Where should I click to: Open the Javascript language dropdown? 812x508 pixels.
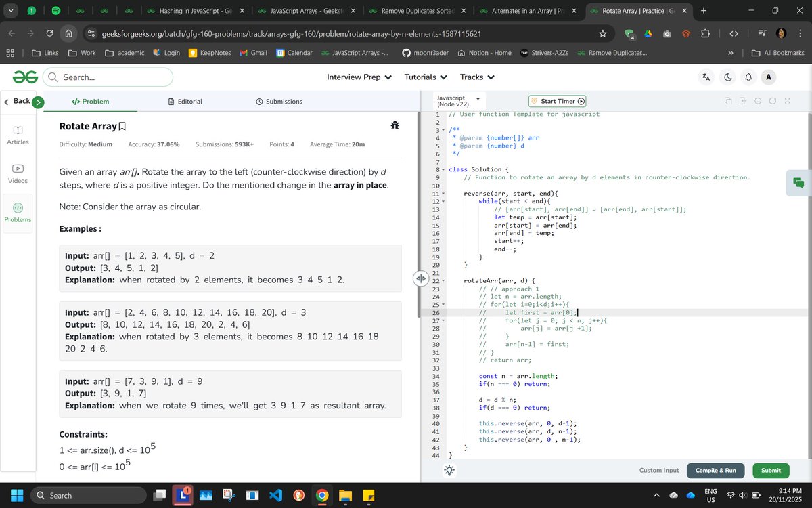pos(459,101)
